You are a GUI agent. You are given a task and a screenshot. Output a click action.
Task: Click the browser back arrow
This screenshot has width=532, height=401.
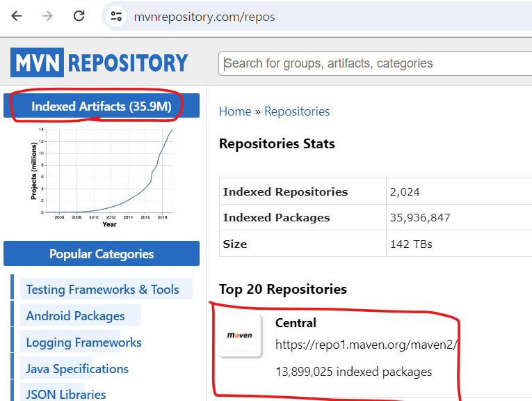coord(16,16)
